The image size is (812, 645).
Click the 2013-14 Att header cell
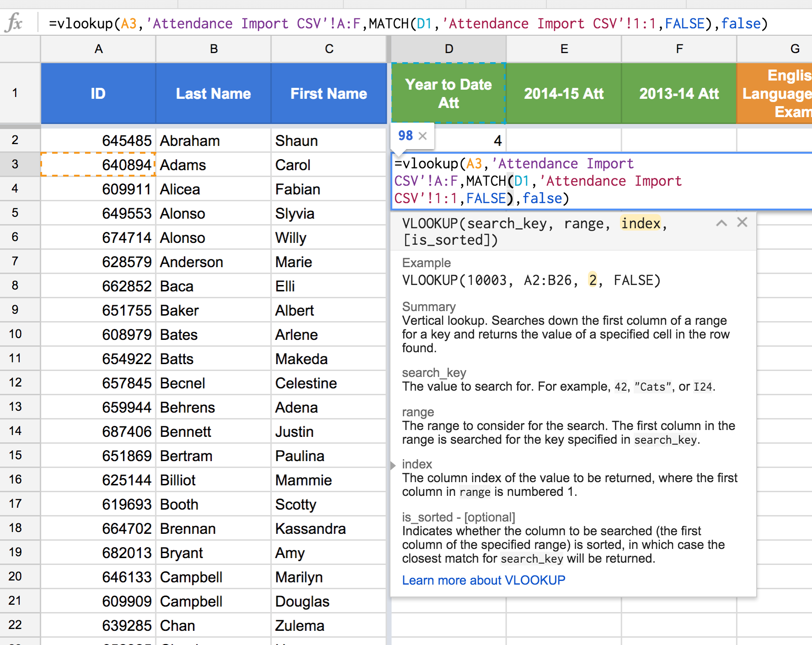pos(679,93)
